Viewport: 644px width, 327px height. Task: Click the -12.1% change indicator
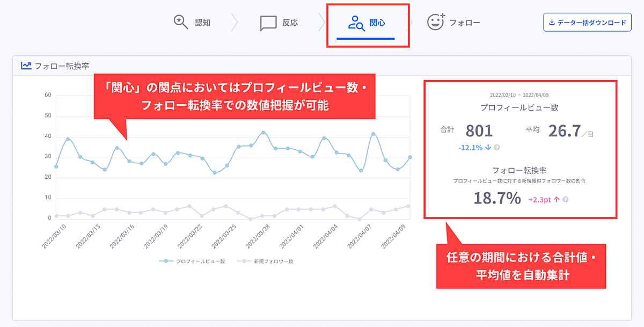tap(474, 147)
